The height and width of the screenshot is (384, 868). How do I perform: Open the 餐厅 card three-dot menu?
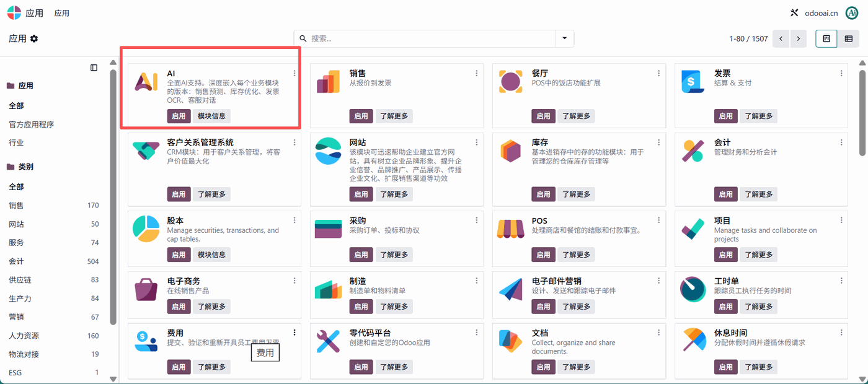pos(659,73)
